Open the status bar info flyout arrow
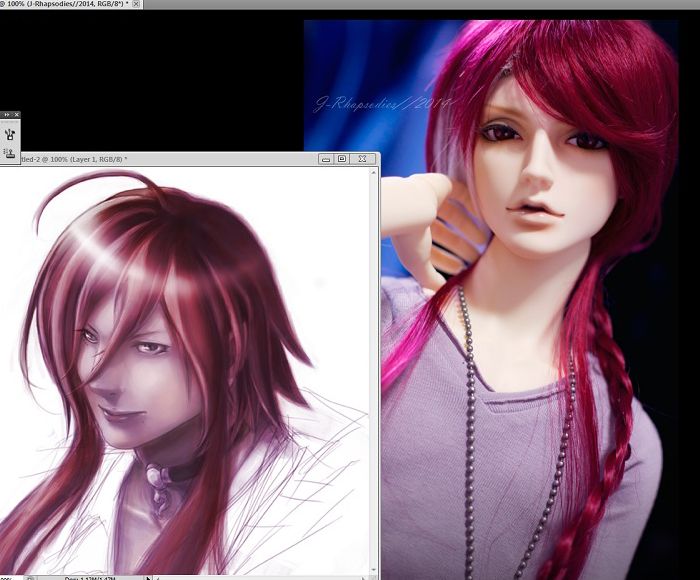 point(148,578)
